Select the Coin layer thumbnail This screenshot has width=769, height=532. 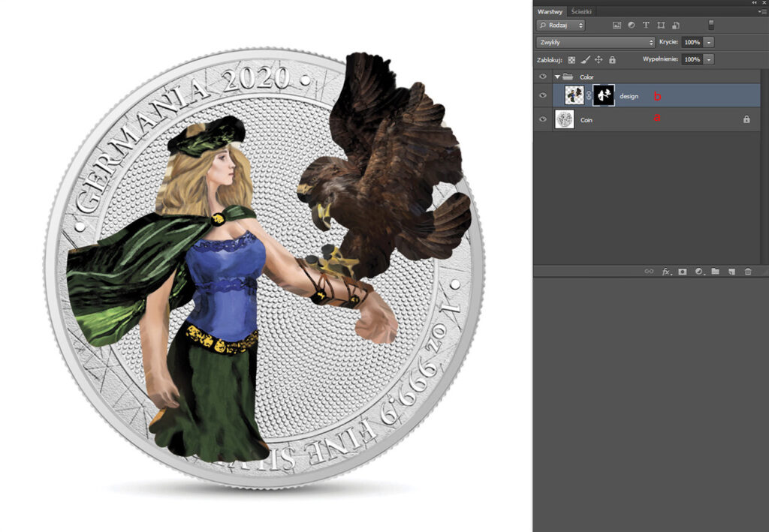pyautogui.click(x=565, y=119)
